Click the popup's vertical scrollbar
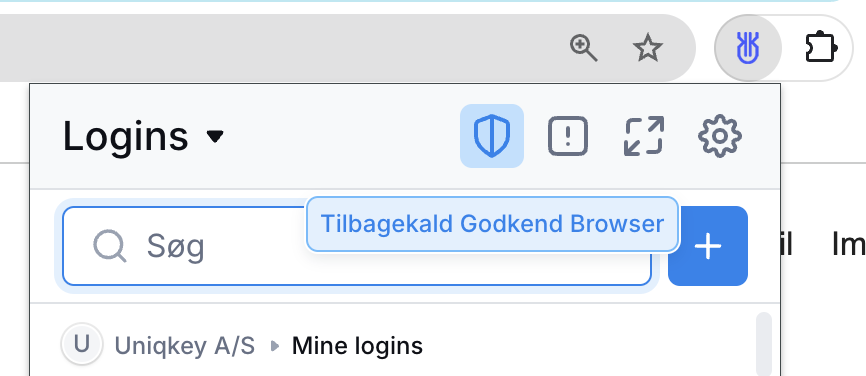The width and height of the screenshot is (866, 376). pos(764,343)
